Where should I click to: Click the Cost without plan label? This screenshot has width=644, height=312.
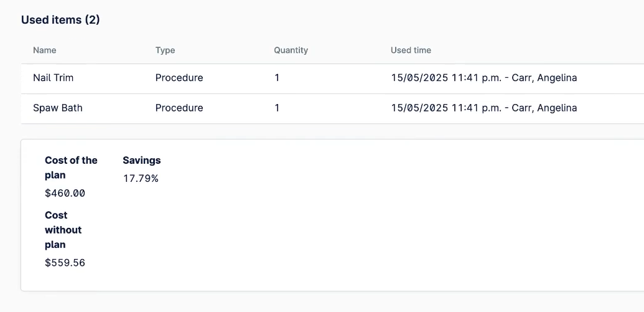tap(63, 230)
